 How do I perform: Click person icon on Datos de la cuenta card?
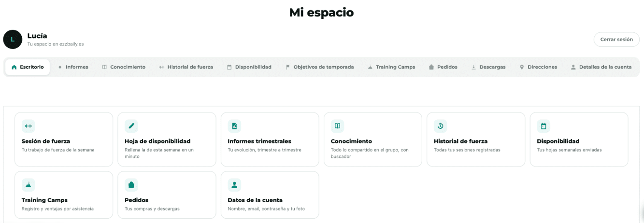[x=234, y=185]
